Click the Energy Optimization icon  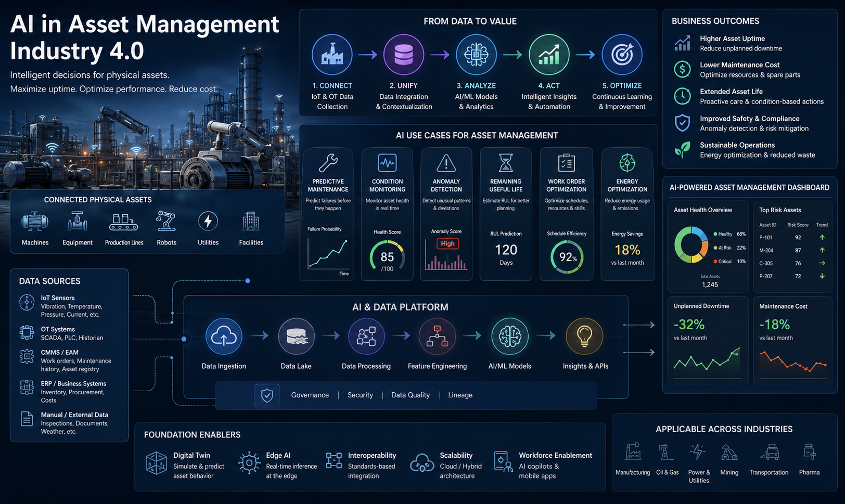[x=627, y=163]
